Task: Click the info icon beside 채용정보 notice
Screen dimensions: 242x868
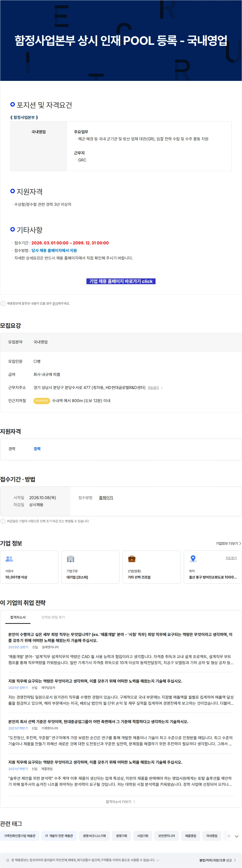Action: (x=3, y=303)
